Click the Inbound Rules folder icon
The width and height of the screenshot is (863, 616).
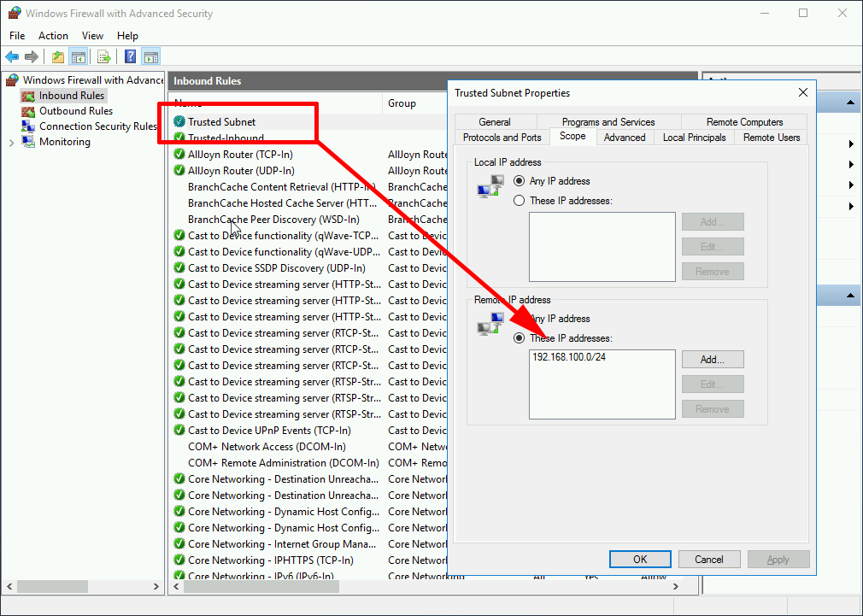click(28, 95)
